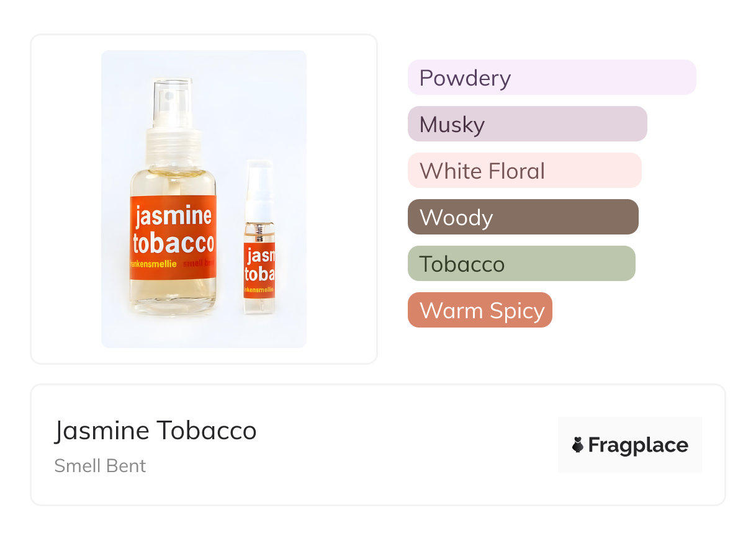Click the Fragplace wordmark text
Viewport: 756px width, 536px height.
pyautogui.click(x=638, y=445)
